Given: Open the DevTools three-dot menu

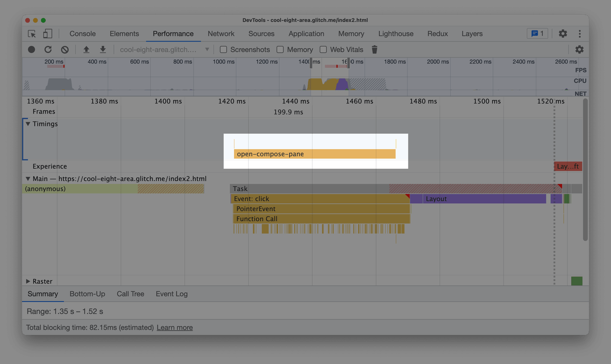Looking at the screenshot, I should 580,33.
